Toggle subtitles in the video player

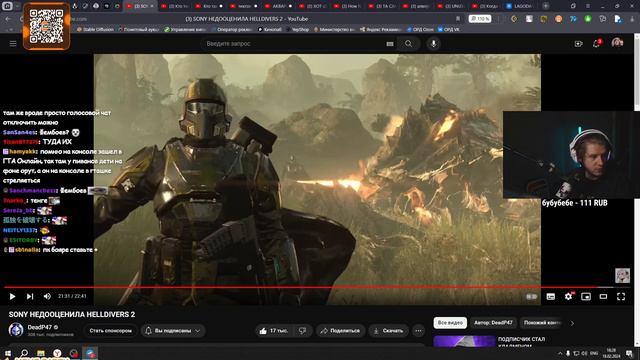(x=551, y=297)
